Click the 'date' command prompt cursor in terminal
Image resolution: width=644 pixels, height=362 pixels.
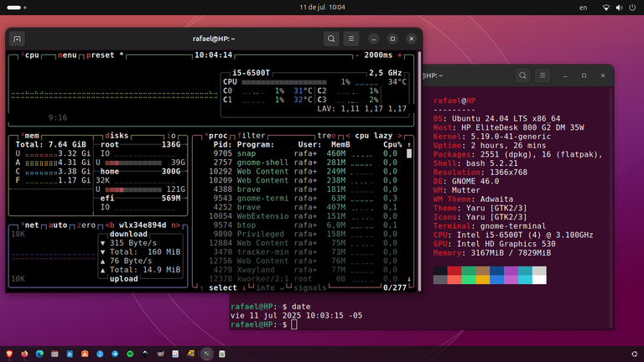pyautogui.click(x=294, y=324)
